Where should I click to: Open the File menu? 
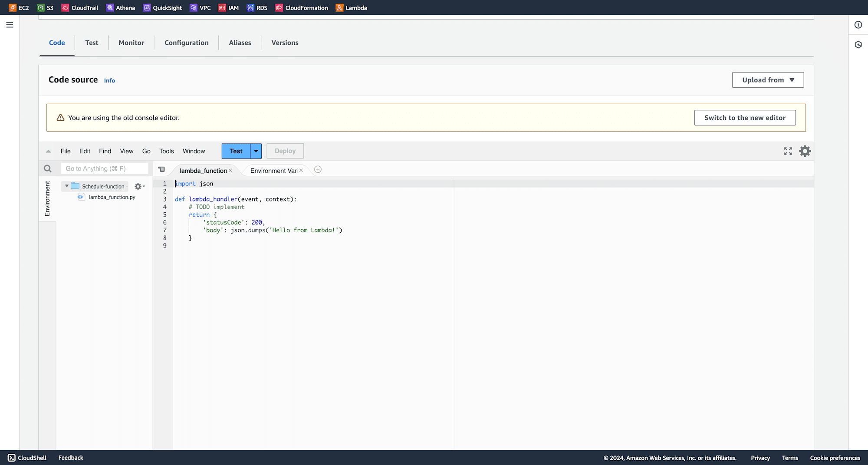[66, 151]
